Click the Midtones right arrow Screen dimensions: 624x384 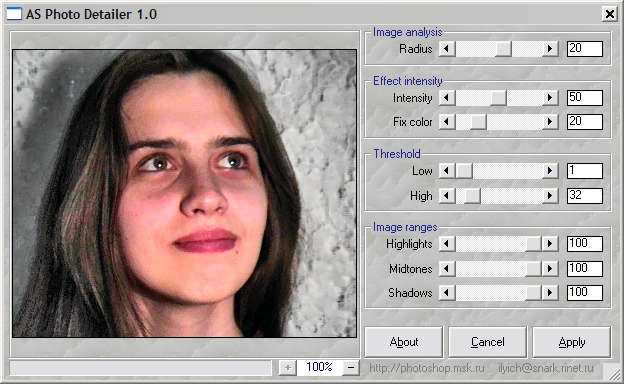(550, 269)
